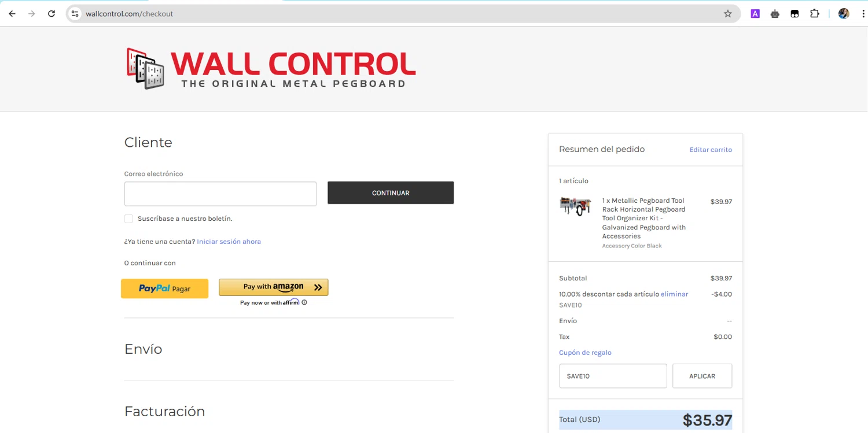Click the SAVE10 coupon code field

[x=613, y=376]
